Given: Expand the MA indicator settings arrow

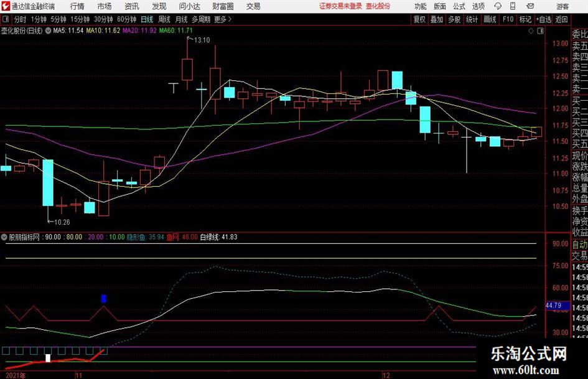Looking at the screenshot, I should tap(49, 30).
